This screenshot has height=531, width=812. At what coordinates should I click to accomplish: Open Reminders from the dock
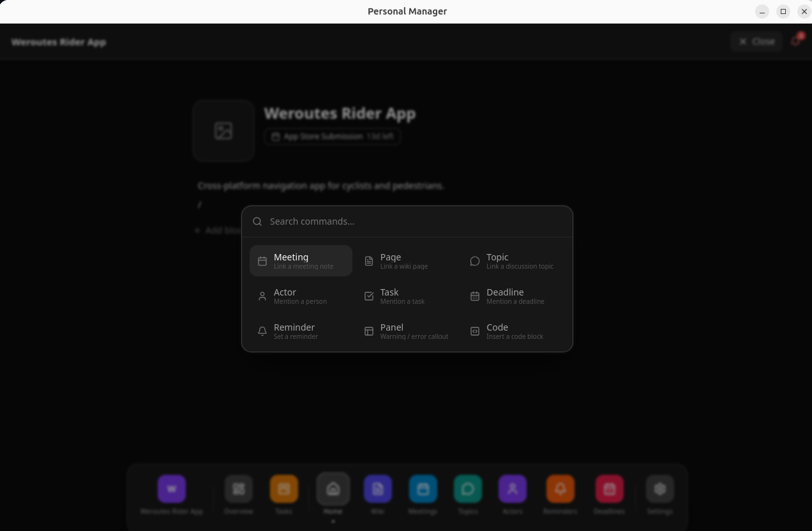(x=560, y=489)
